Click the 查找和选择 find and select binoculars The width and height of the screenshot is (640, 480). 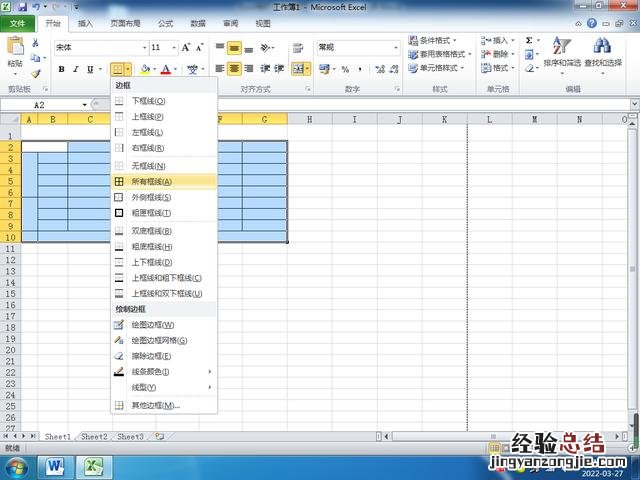click(602, 48)
